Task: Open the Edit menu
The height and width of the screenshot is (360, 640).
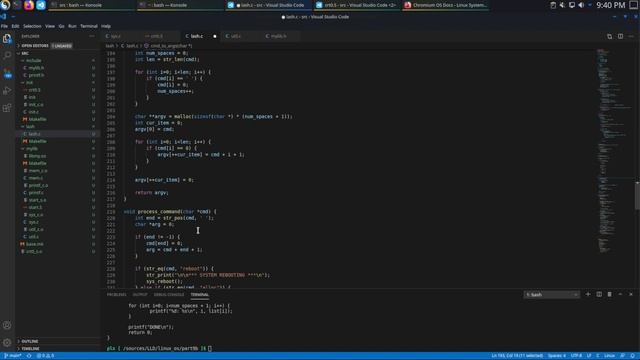Action: pyautogui.click(x=15, y=26)
